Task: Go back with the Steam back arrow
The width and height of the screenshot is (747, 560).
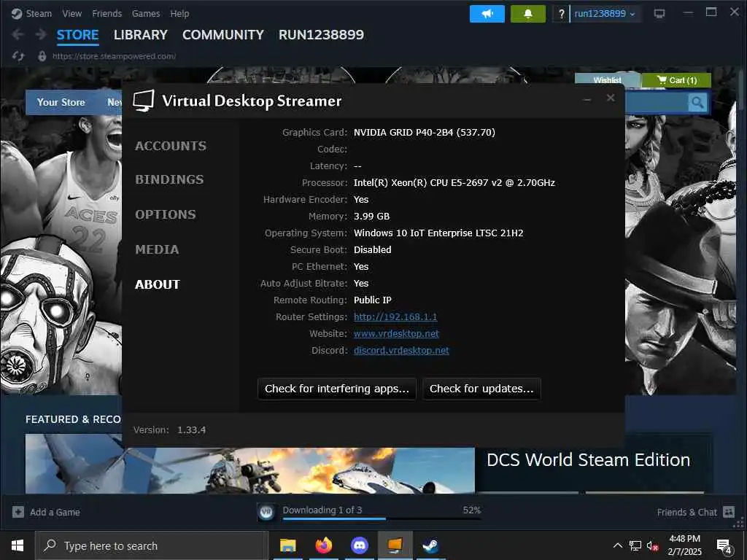Action: click(18, 34)
